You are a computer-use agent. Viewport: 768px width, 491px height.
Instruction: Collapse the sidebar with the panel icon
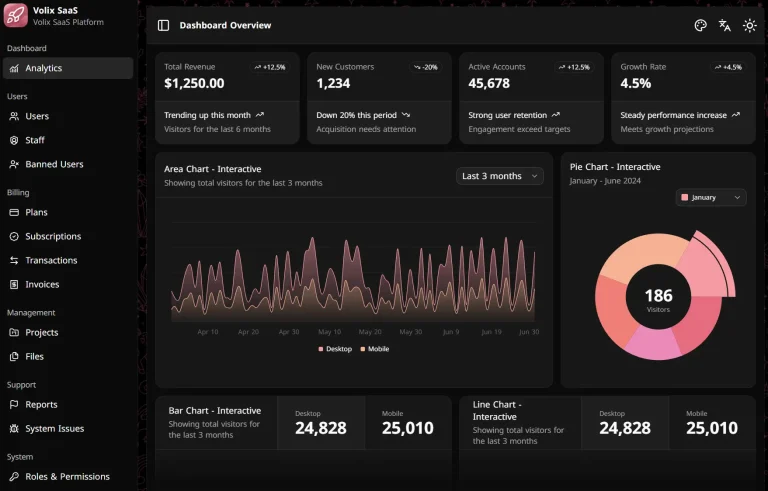(x=163, y=25)
